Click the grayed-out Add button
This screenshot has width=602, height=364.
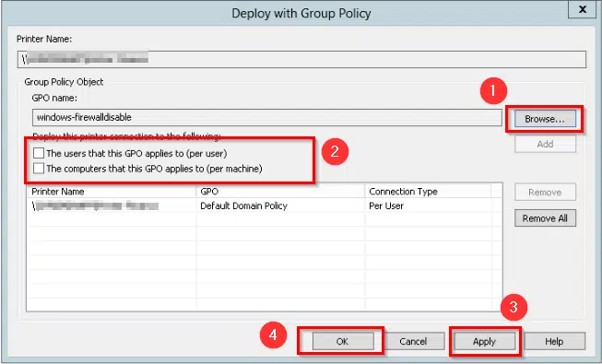pyautogui.click(x=545, y=144)
